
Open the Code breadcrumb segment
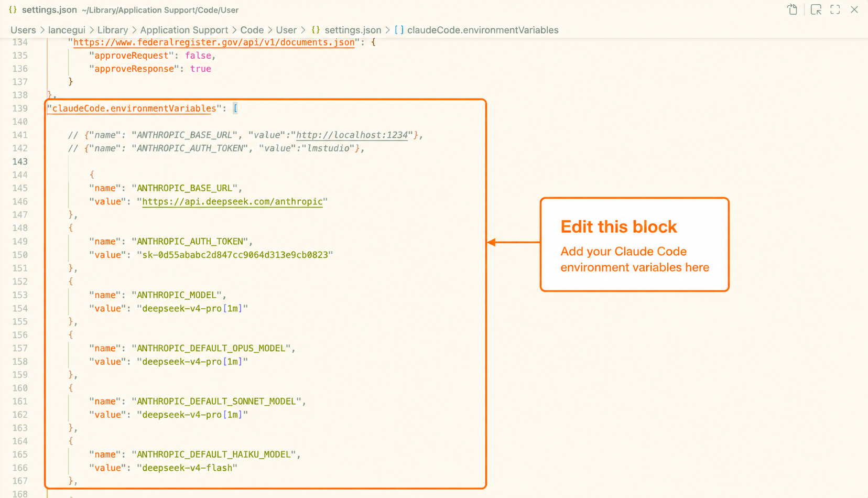tap(252, 30)
